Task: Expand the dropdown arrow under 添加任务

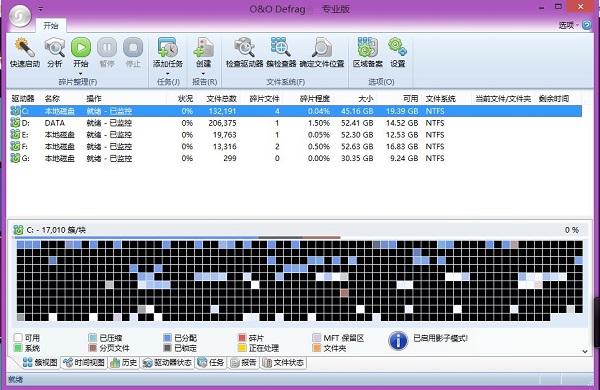Action: [168, 73]
